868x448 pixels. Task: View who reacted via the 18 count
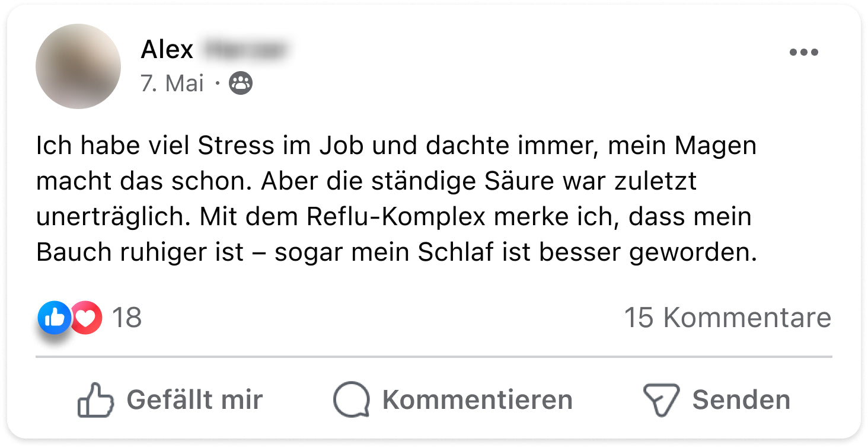[x=127, y=318]
